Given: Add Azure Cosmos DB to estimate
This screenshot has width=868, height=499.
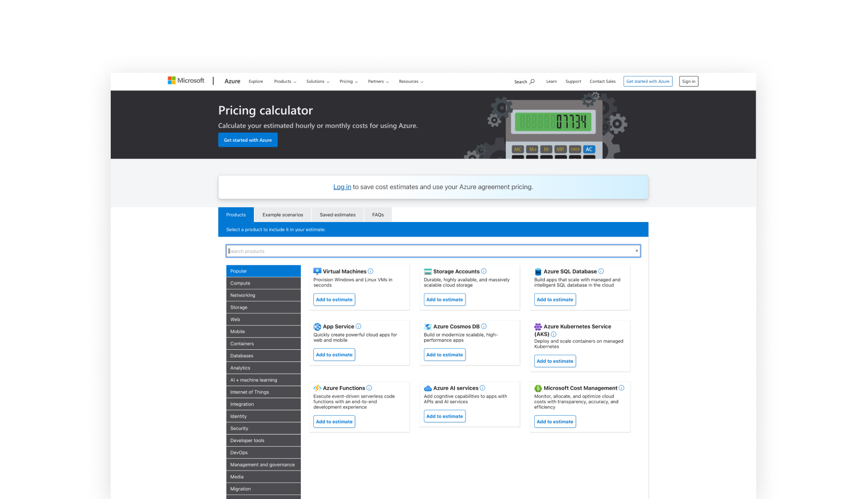Looking at the screenshot, I should coord(444,355).
